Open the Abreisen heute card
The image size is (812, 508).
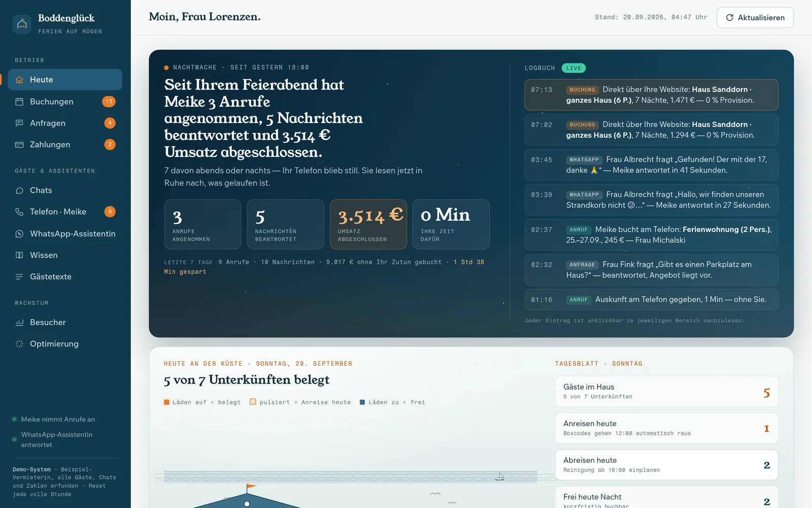point(666,465)
